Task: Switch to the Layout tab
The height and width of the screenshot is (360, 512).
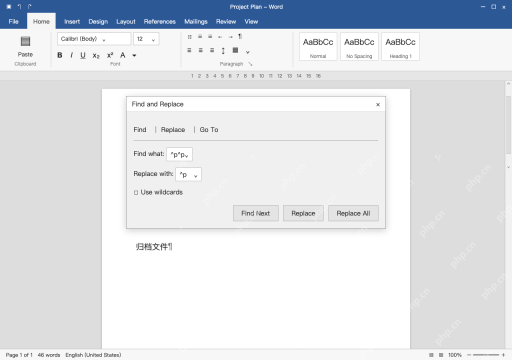Action: (x=126, y=22)
